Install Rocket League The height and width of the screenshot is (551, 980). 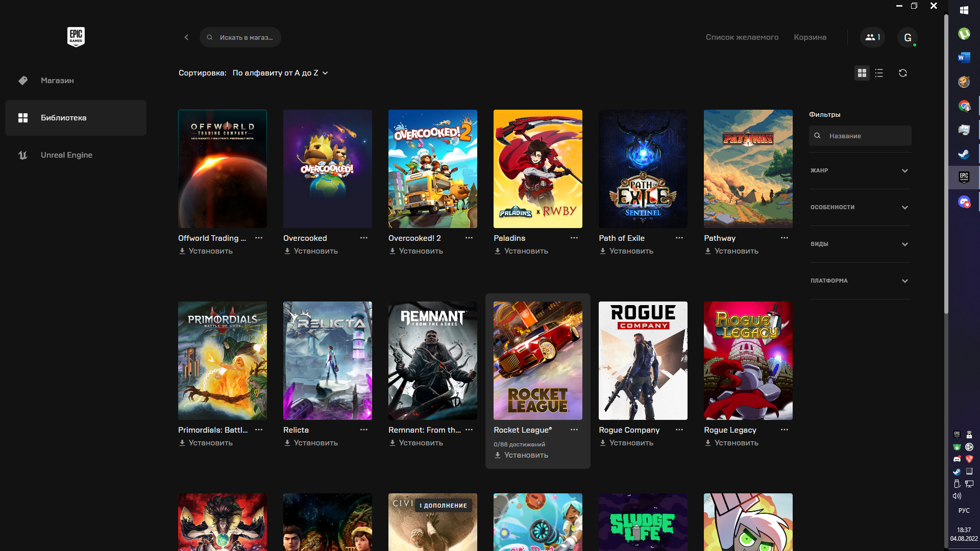[521, 455]
